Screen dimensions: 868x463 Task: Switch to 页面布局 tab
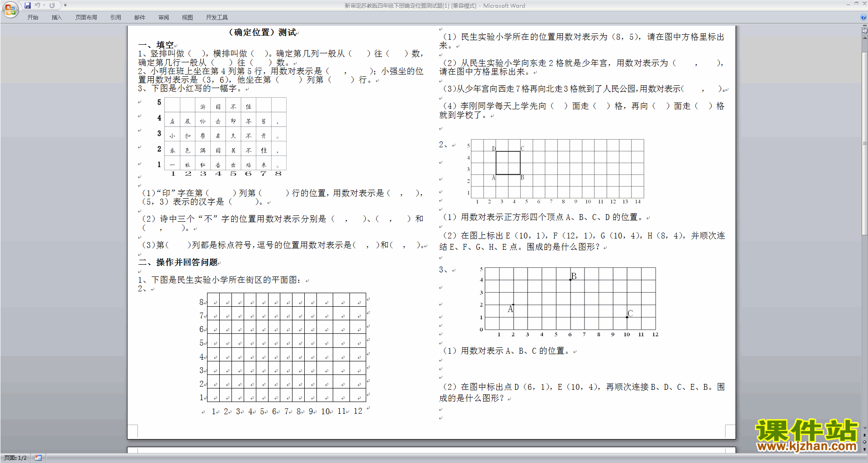[x=86, y=18]
